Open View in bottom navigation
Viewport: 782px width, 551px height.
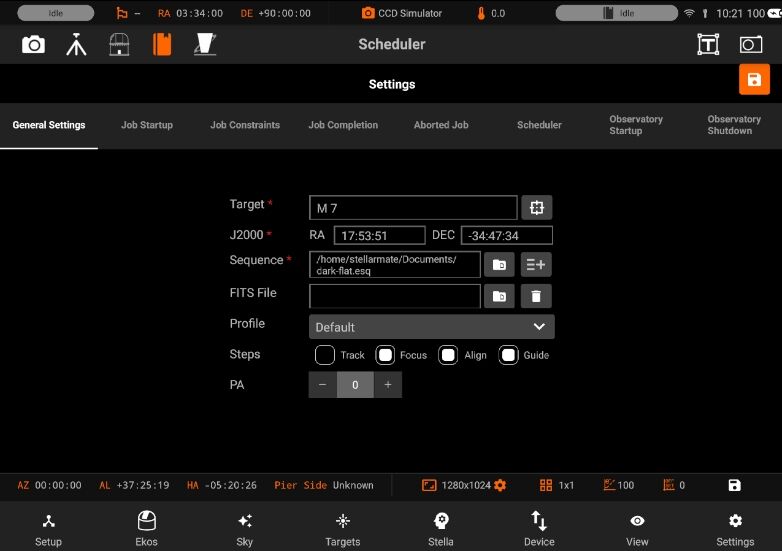(x=637, y=529)
